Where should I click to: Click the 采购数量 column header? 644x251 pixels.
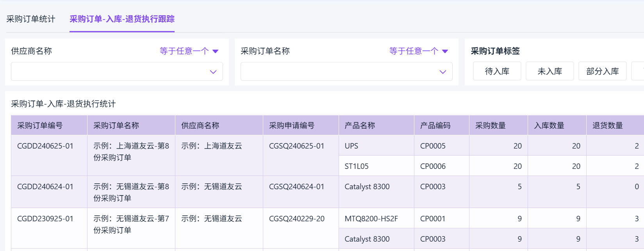pos(491,125)
